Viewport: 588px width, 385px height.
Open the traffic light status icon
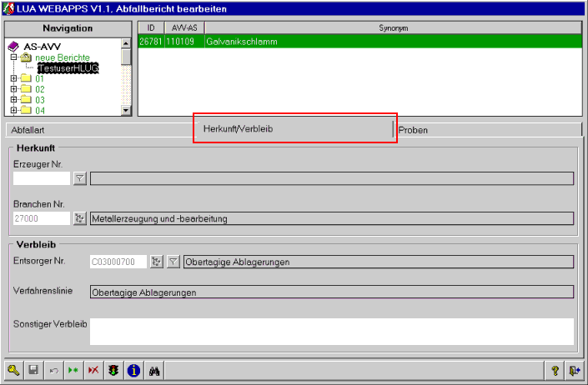(113, 371)
